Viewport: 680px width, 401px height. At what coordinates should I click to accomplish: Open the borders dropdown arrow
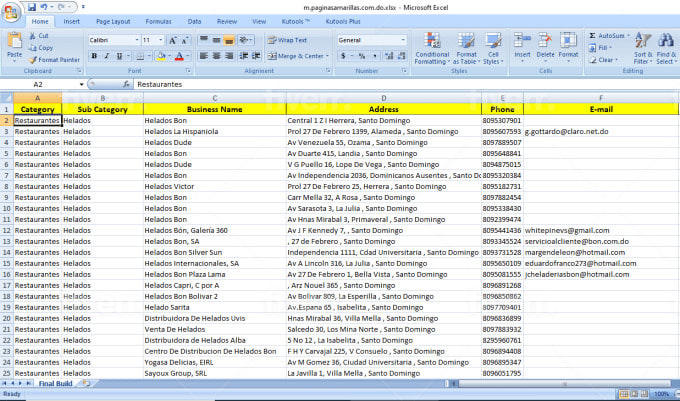click(x=149, y=56)
